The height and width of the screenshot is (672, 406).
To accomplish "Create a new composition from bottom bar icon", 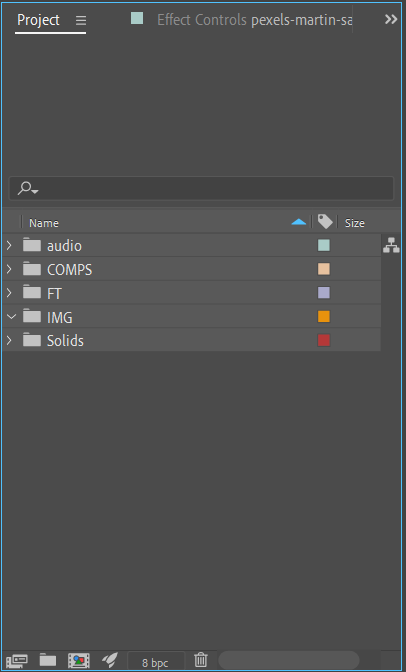I will [79, 660].
